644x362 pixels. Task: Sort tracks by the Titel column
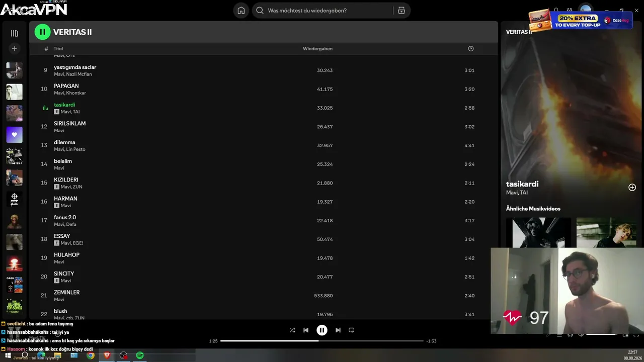58,49
